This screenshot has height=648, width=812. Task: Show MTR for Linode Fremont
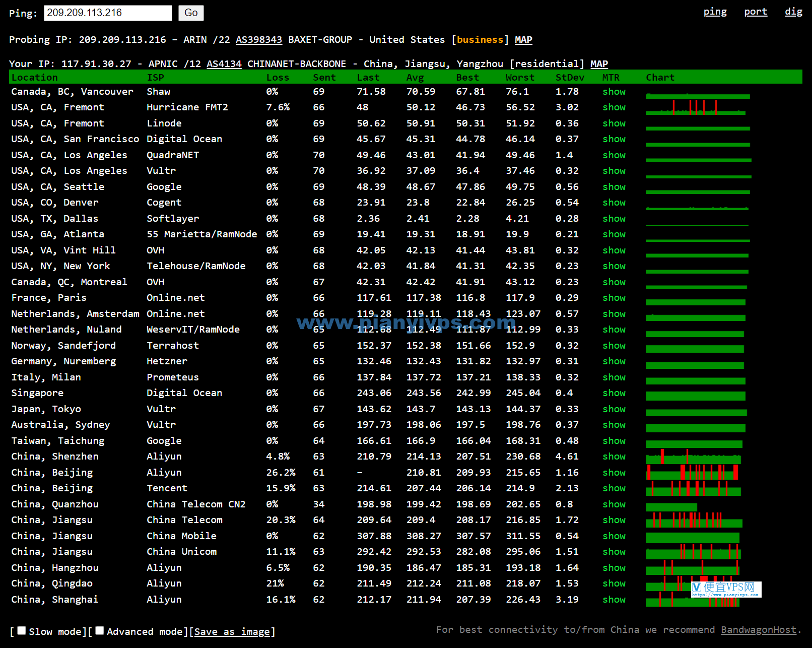tap(614, 123)
